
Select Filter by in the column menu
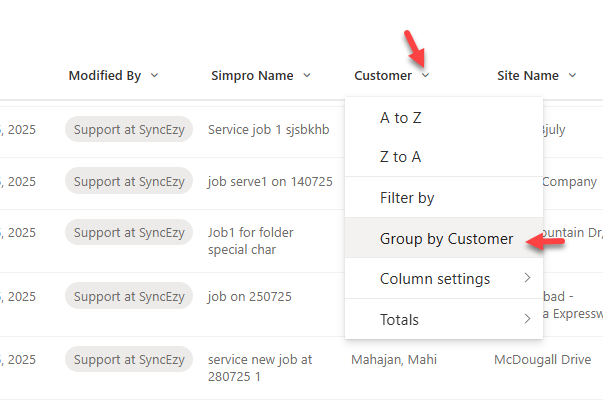[407, 198]
